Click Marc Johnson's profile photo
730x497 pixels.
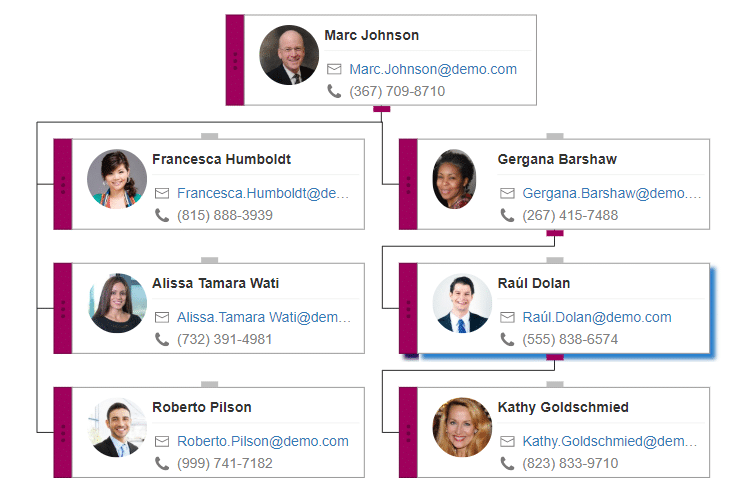[289, 55]
